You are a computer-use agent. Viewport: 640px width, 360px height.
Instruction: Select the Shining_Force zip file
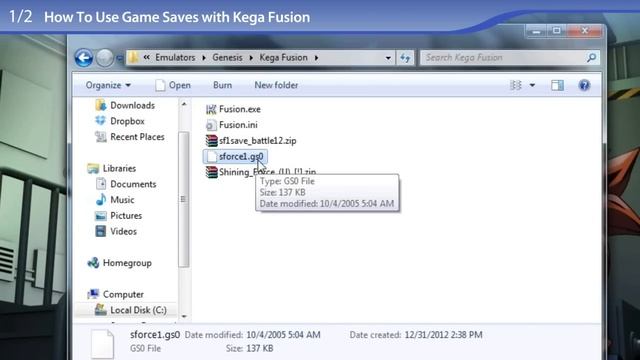(267, 172)
